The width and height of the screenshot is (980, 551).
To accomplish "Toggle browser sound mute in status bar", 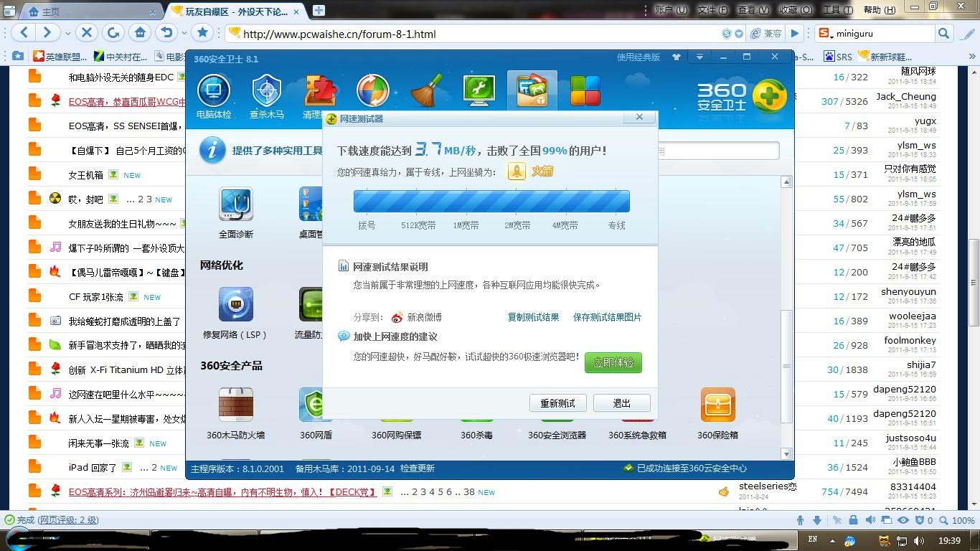I will coord(870,520).
